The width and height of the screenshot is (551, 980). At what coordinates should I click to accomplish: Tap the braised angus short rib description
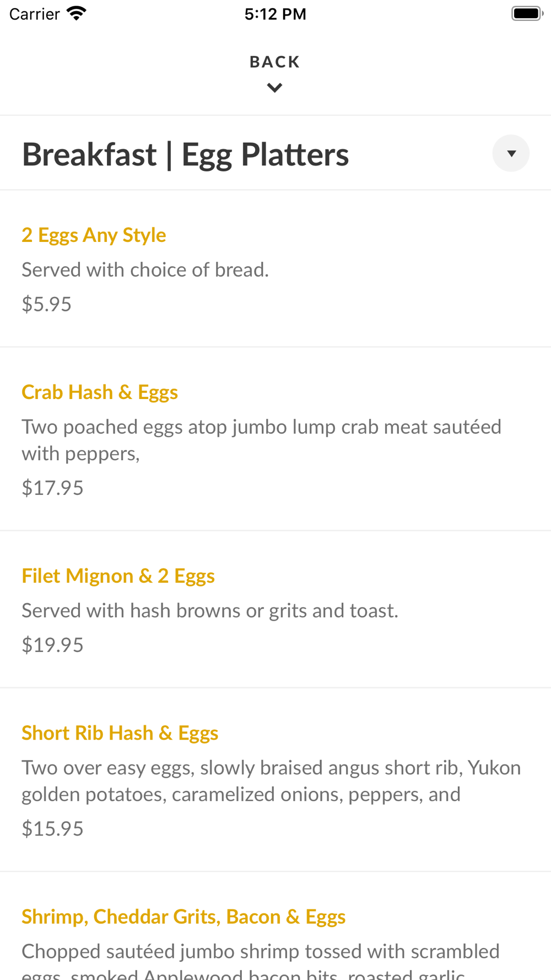point(271,780)
